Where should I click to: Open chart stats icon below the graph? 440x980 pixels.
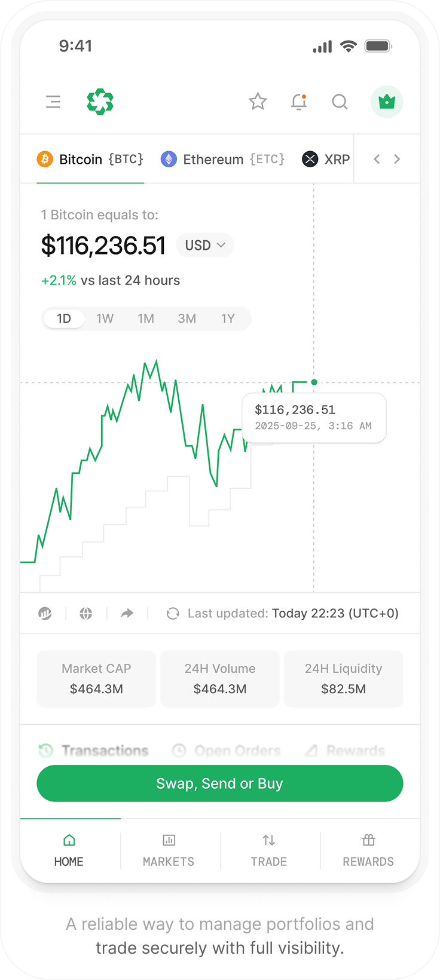[x=45, y=613]
